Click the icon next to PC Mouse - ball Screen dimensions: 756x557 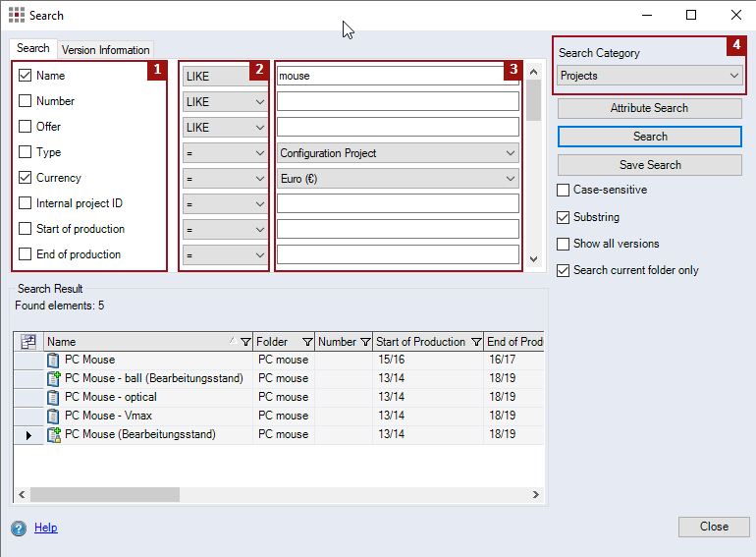(54, 378)
